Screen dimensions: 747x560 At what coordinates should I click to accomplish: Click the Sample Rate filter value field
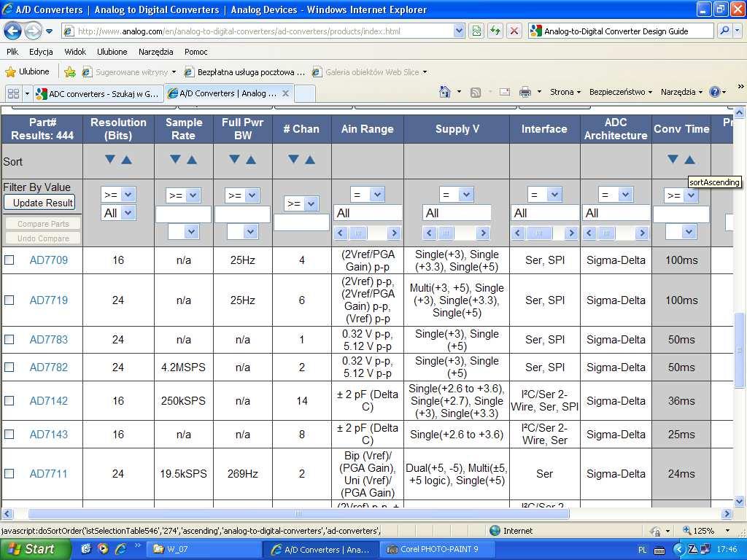pos(183,214)
